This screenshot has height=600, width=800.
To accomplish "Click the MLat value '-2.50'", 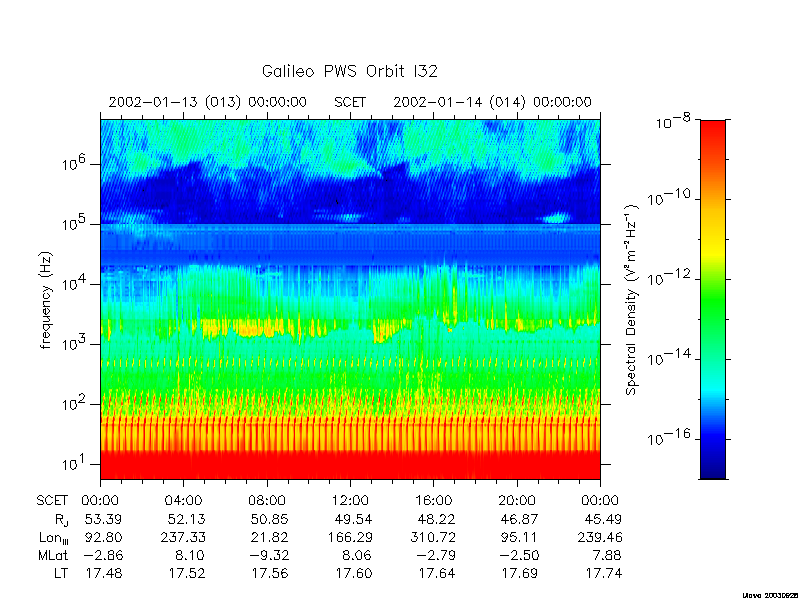I will 518,555.
